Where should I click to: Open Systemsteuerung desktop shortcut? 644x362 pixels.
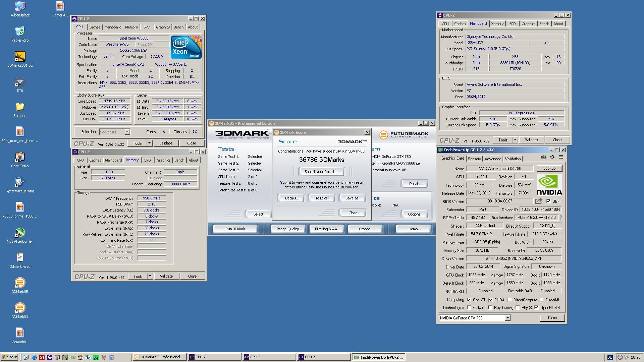coord(20,185)
